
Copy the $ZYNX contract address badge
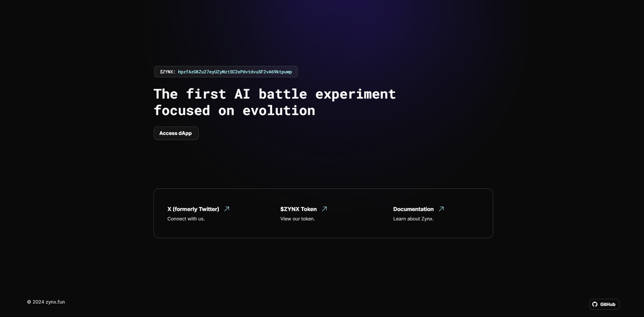226,72
